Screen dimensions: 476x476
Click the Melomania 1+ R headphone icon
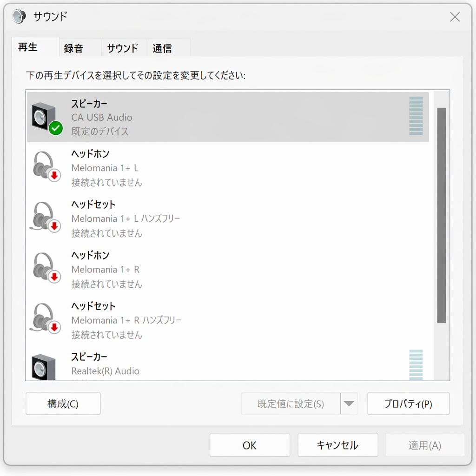point(46,268)
